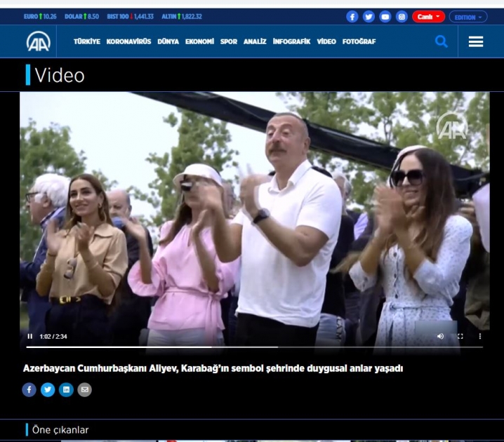Select the Ekonomi menu item
The width and height of the screenshot is (504, 442).
point(199,42)
